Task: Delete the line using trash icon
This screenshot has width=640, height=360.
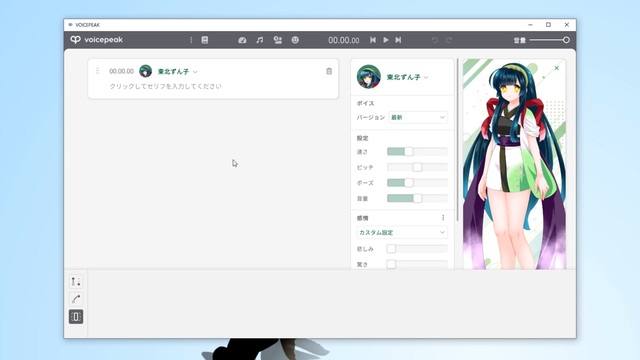Action: 329,71
